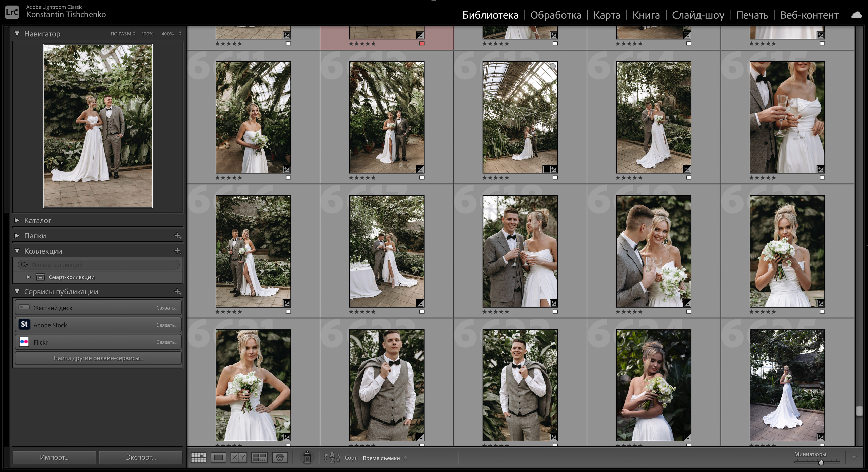Click the red color label on highlighted cell
Screen dimensions: 868x472
click(x=422, y=43)
